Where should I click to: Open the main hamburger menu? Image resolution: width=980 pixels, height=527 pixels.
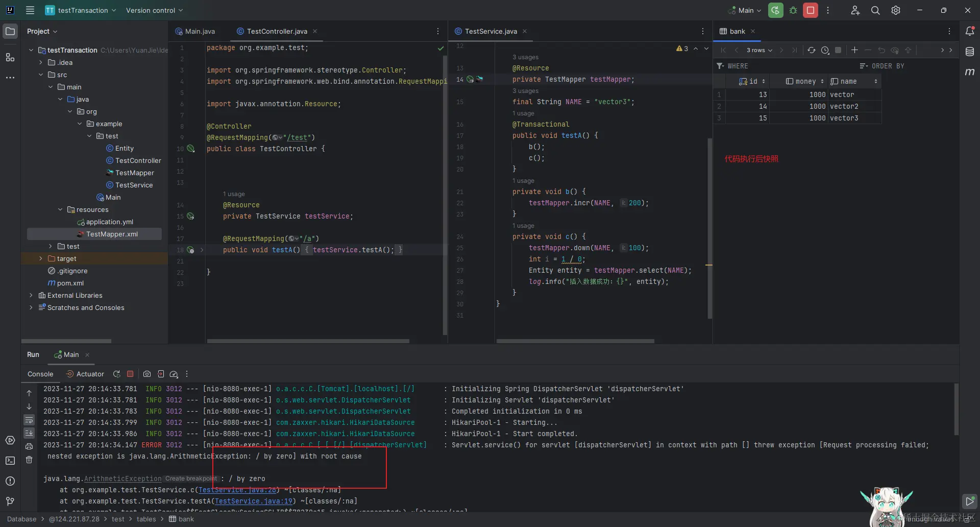(x=30, y=10)
